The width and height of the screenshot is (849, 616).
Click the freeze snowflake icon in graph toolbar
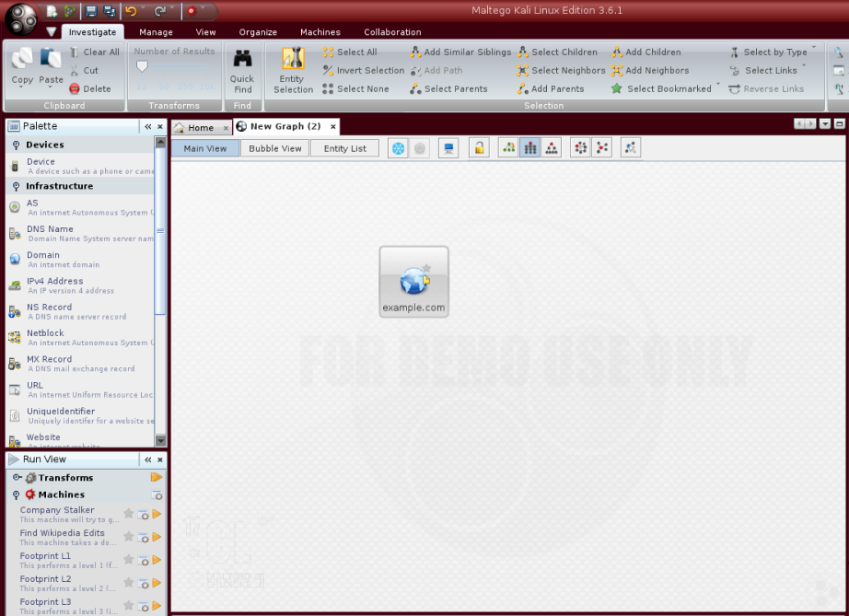[x=398, y=148]
